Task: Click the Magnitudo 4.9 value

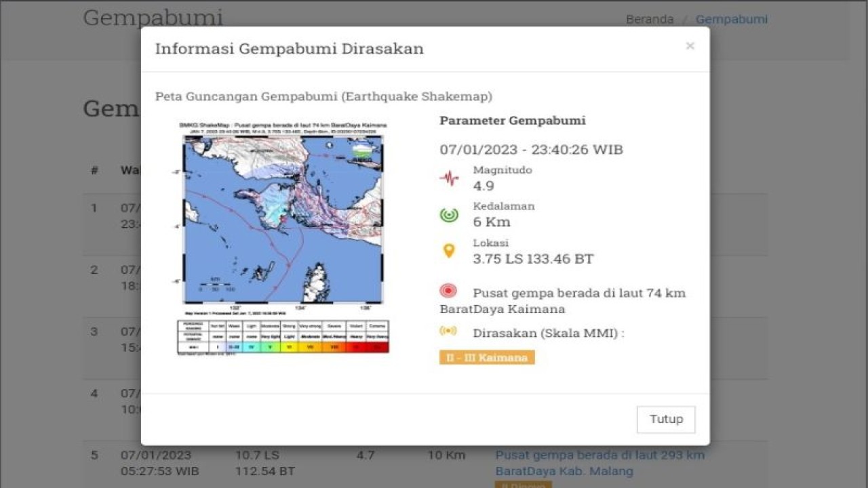Action: tap(483, 186)
